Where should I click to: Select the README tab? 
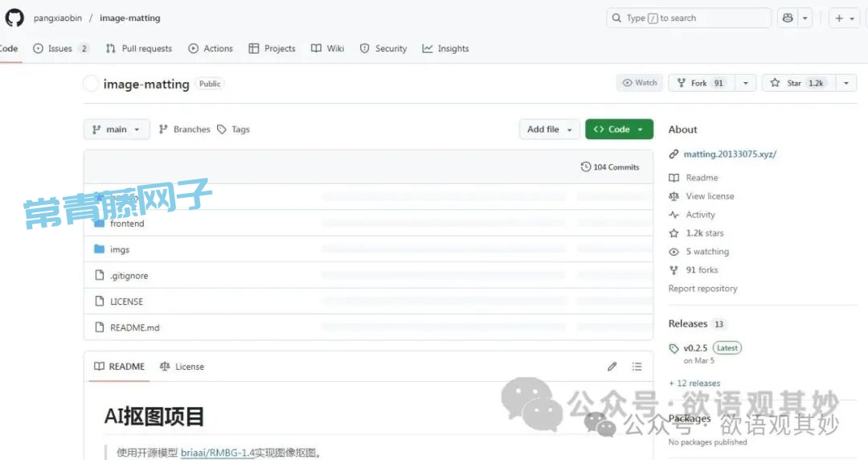point(119,367)
